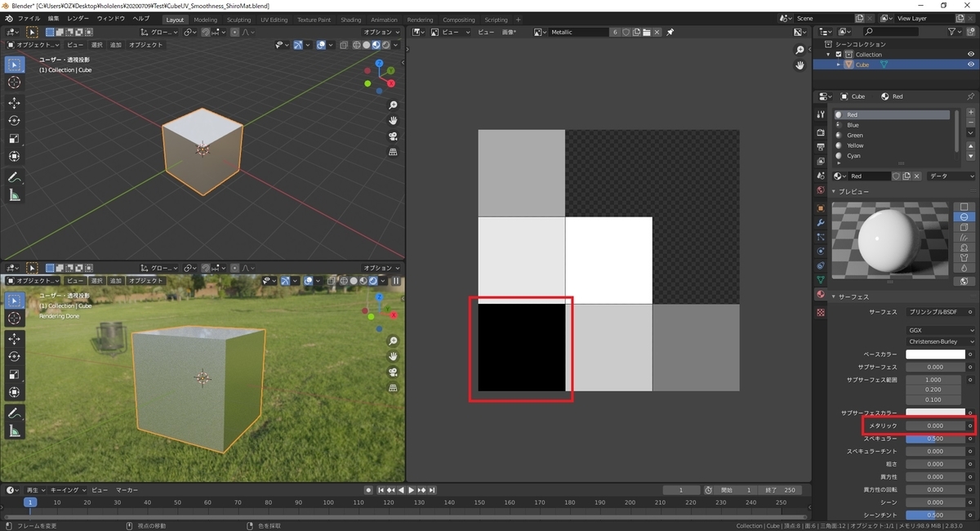Switch to the Texture Paint workspace tab
This screenshot has width=980, height=531.
[314, 19]
